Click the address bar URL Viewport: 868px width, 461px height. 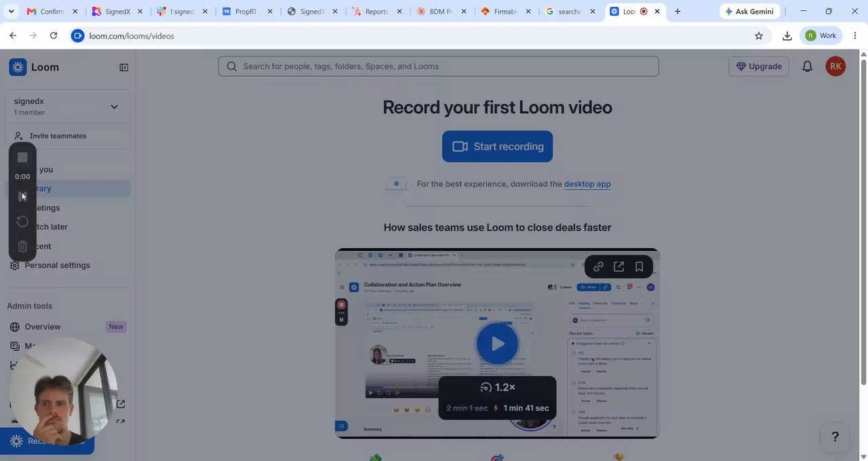click(x=132, y=36)
